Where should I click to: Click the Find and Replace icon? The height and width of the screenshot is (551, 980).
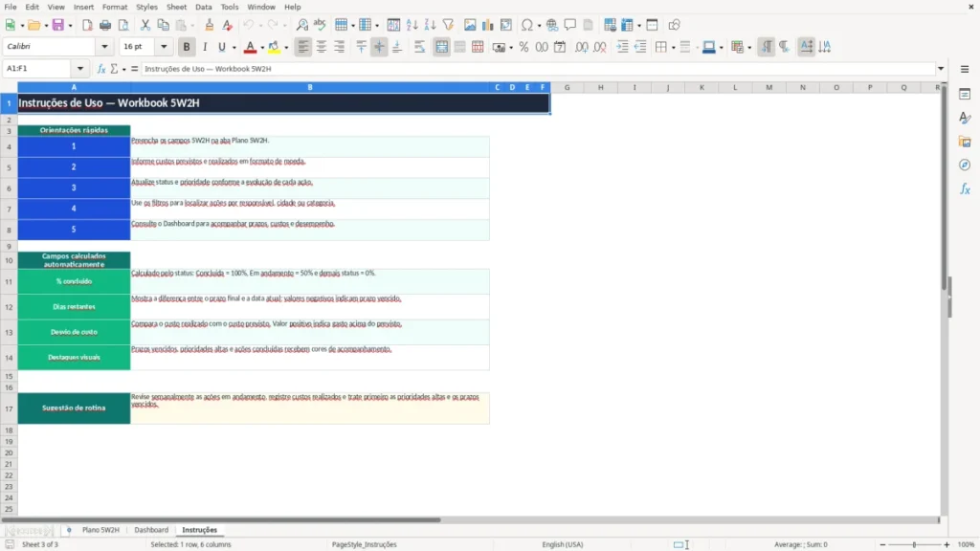(x=301, y=25)
